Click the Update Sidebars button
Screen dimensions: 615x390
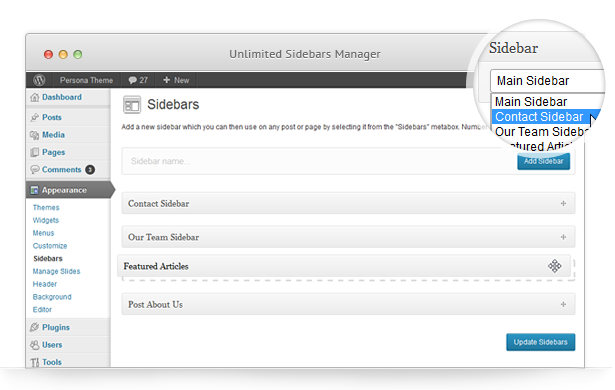[x=540, y=342]
